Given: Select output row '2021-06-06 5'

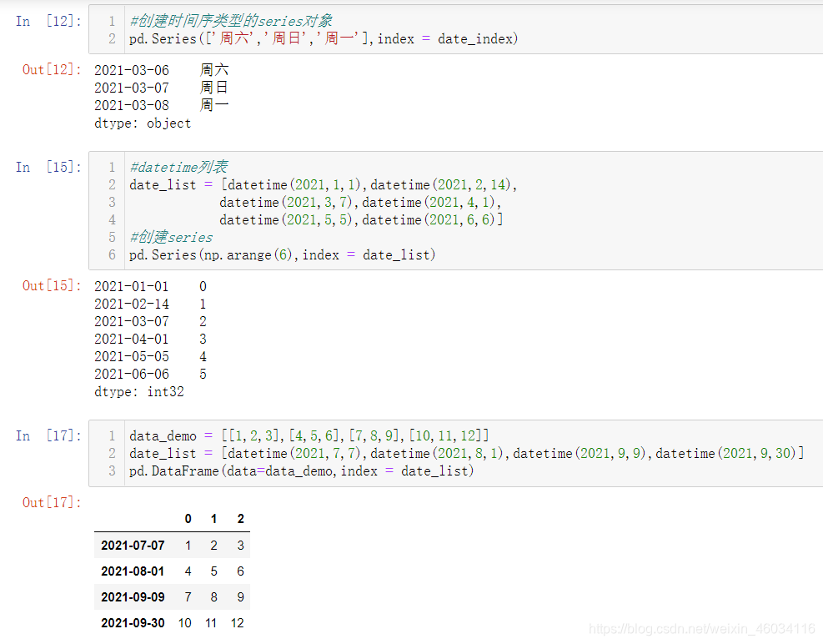Looking at the screenshot, I should click(x=151, y=374).
